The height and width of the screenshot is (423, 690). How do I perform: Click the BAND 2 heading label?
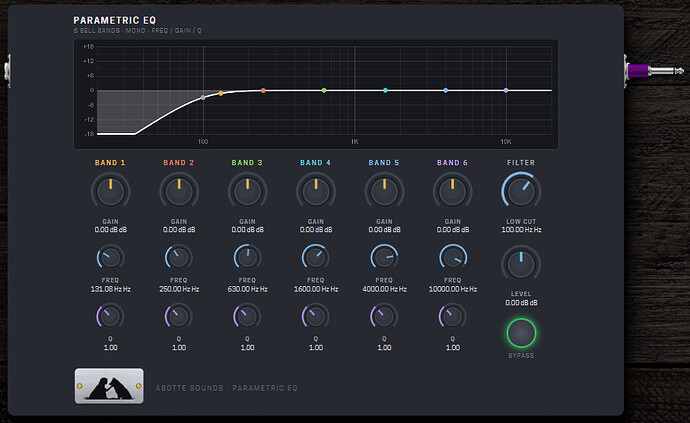pyautogui.click(x=179, y=163)
